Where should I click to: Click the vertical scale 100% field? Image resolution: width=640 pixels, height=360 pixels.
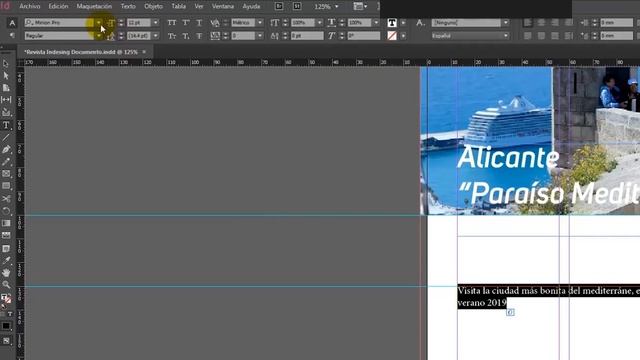303,23
